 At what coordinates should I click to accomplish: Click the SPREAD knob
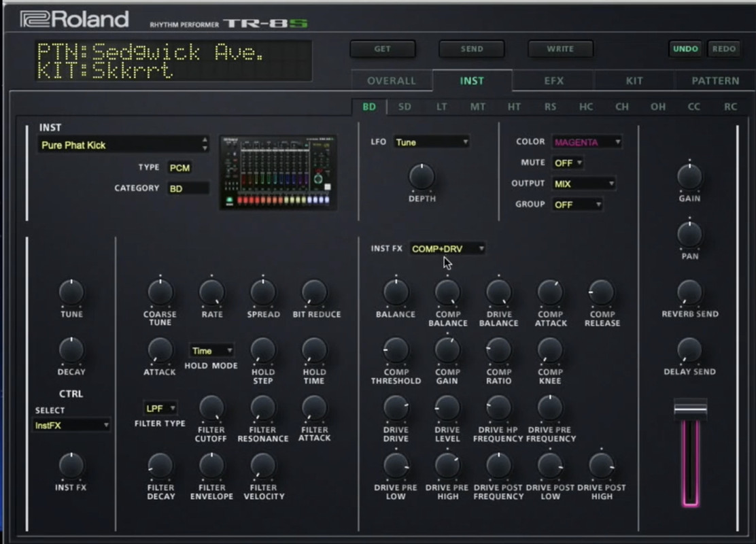tap(263, 292)
